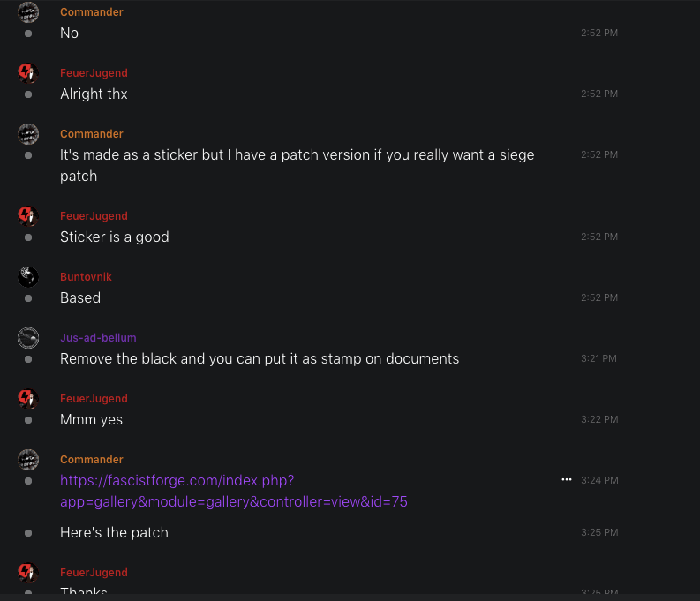
Task: Open message options three-dot menu
Action: click(567, 479)
